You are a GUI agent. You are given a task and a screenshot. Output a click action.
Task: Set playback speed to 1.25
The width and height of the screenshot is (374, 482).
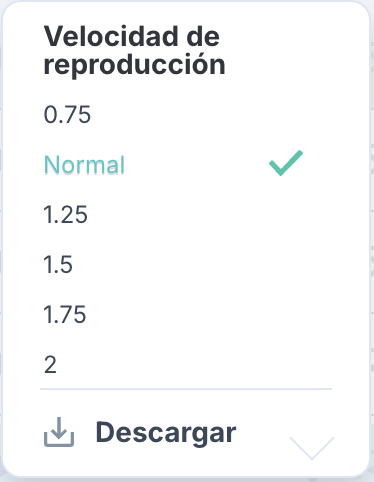coord(186,214)
